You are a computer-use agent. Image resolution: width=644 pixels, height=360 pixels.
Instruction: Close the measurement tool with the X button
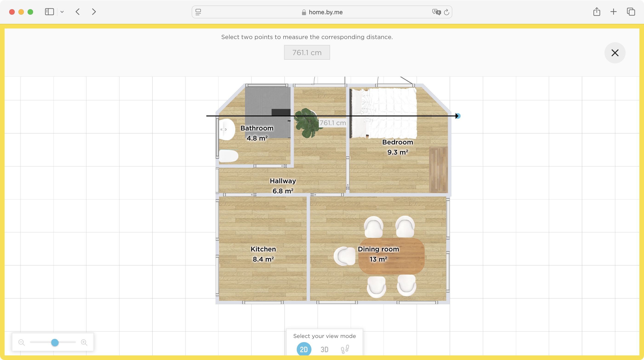[x=615, y=53]
